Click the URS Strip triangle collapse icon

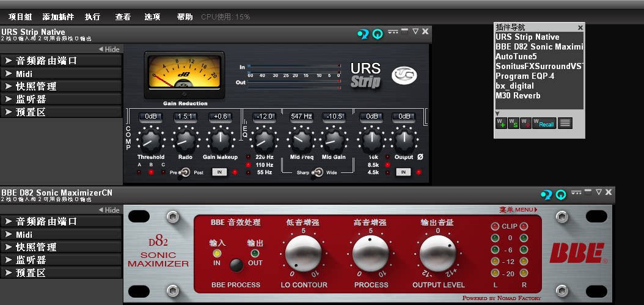click(x=415, y=31)
